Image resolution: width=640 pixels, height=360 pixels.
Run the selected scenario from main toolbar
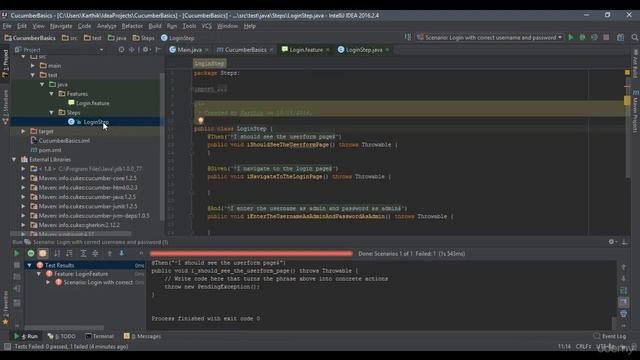click(571, 37)
